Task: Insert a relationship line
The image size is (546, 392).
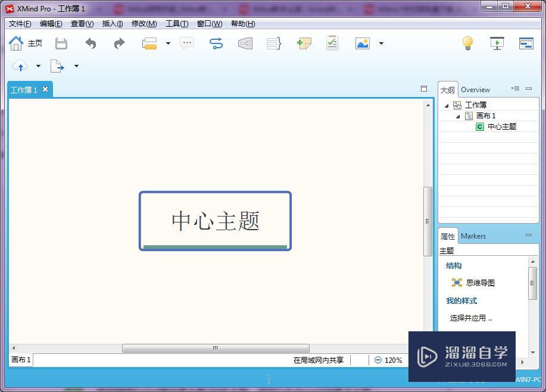Action: (x=216, y=43)
